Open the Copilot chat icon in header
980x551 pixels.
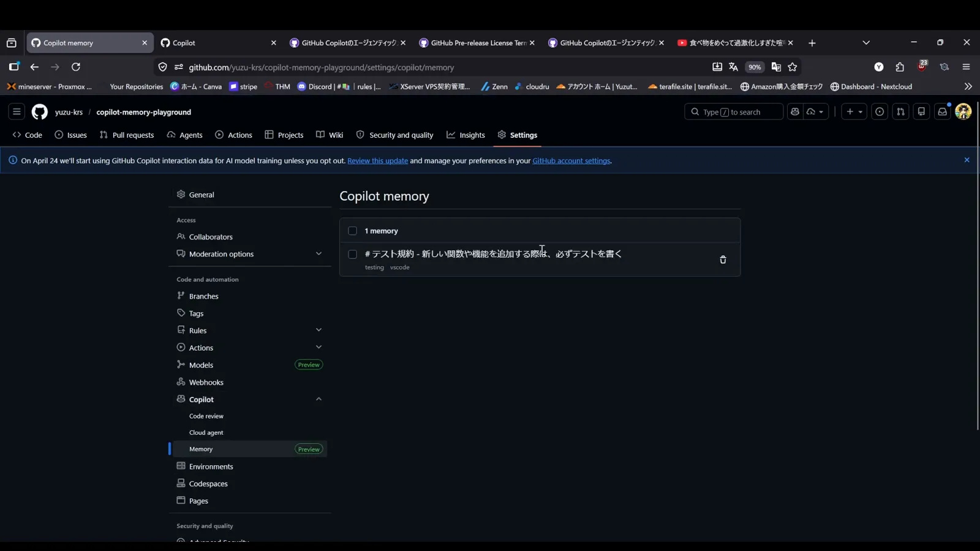(795, 112)
